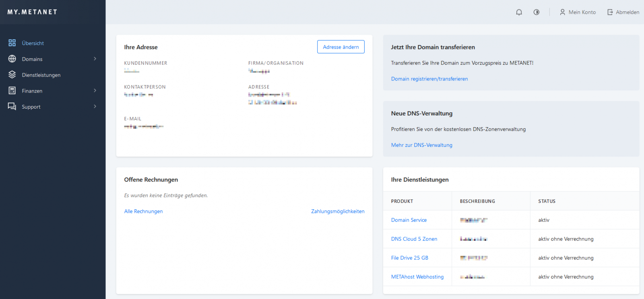
Task: Select Übersicht in the sidebar
Action: pos(33,43)
